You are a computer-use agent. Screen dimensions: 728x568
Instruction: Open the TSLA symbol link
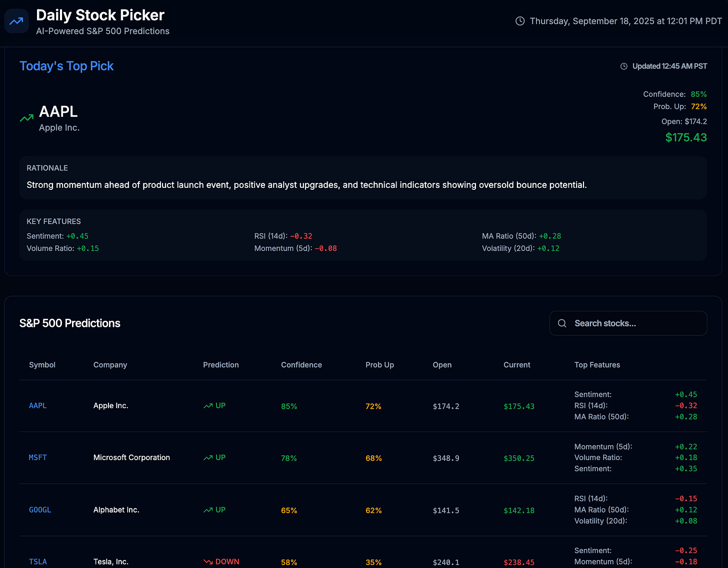click(x=38, y=562)
